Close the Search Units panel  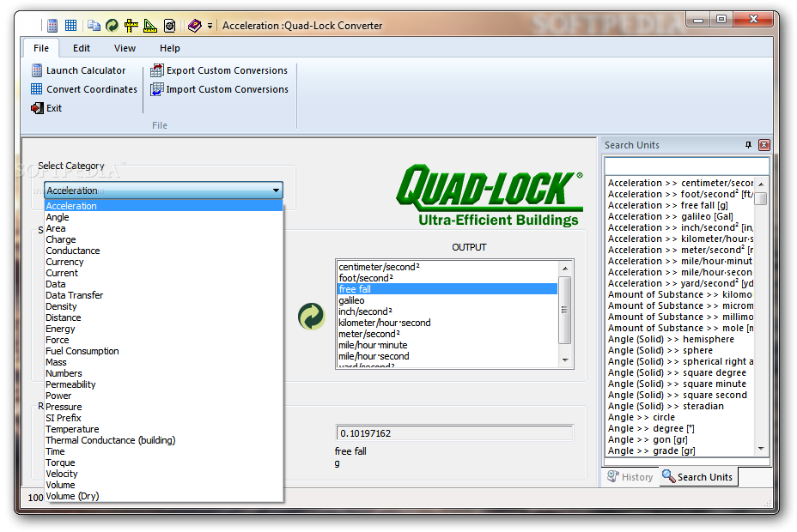[x=764, y=145]
